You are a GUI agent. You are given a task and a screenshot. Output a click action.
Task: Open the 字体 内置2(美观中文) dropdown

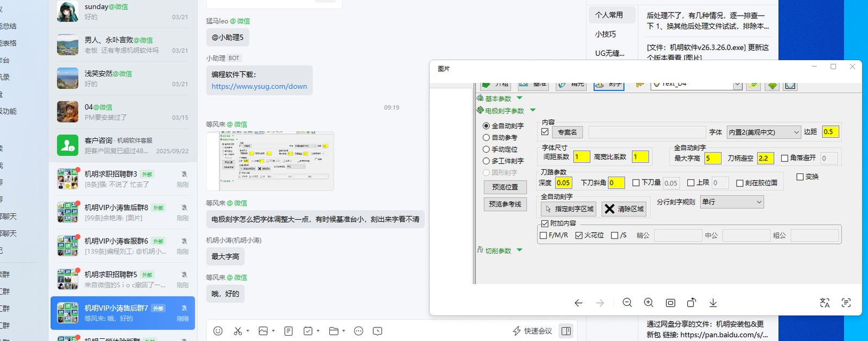coord(763,132)
